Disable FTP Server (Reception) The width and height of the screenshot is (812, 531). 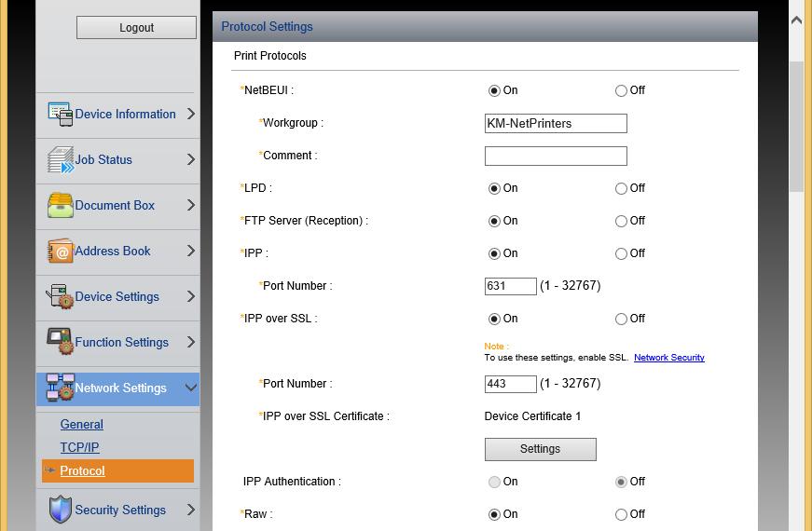(x=621, y=221)
